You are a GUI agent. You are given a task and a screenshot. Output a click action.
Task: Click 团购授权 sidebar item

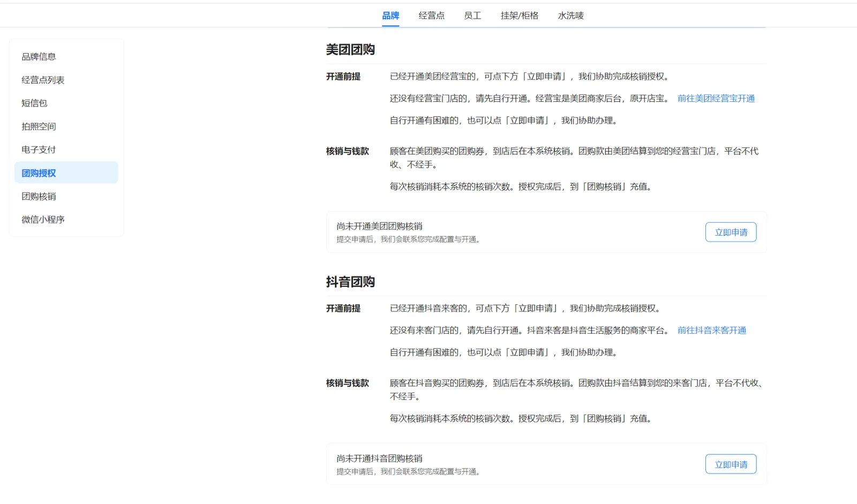66,172
